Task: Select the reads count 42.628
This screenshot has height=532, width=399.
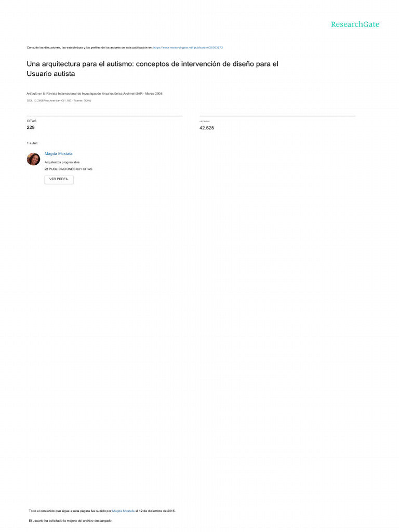Action: click(207, 128)
